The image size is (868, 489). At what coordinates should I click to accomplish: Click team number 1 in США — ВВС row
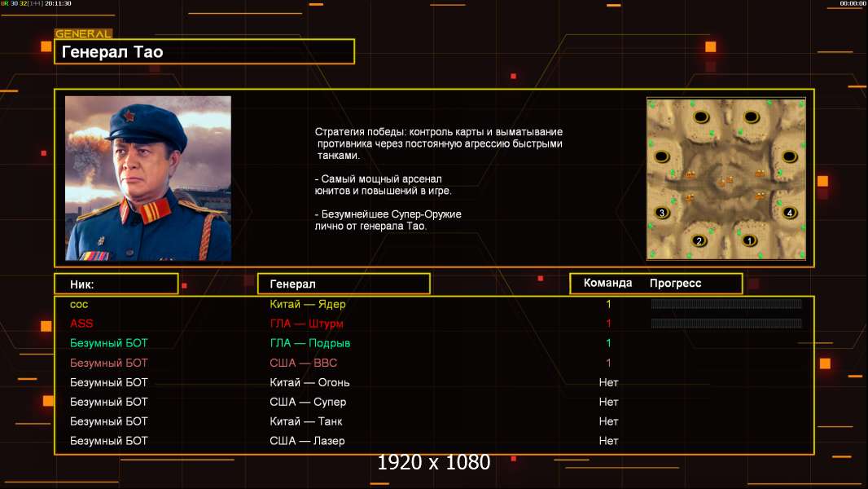(608, 363)
